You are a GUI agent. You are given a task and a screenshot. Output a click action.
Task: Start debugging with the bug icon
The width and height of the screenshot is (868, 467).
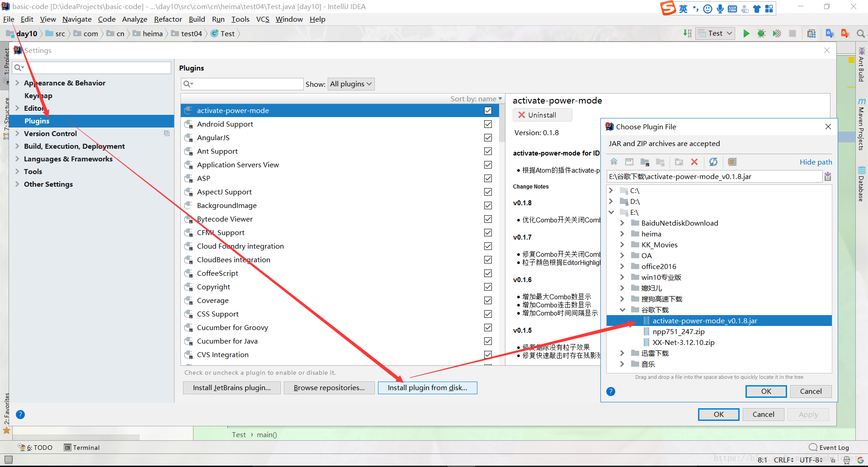[x=762, y=33]
